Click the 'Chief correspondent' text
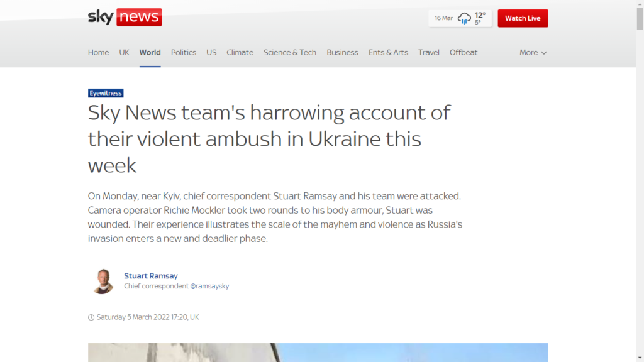Screen dimensions: 644x362 pyautogui.click(x=157, y=286)
